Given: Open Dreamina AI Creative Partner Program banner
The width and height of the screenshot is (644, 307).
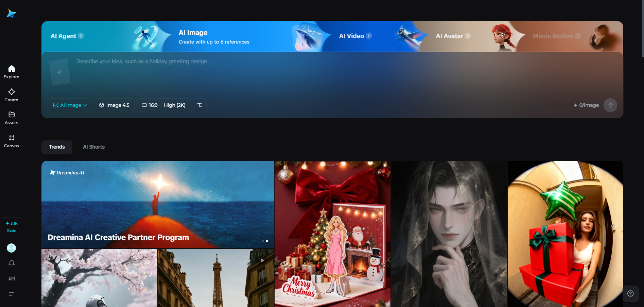Looking at the screenshot, I should click(158, 204).
